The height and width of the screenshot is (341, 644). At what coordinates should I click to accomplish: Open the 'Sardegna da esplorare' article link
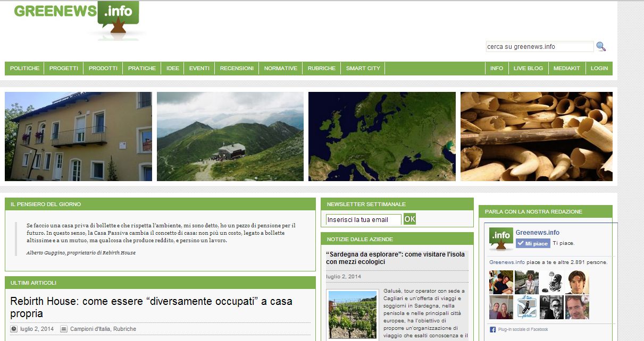395,258
